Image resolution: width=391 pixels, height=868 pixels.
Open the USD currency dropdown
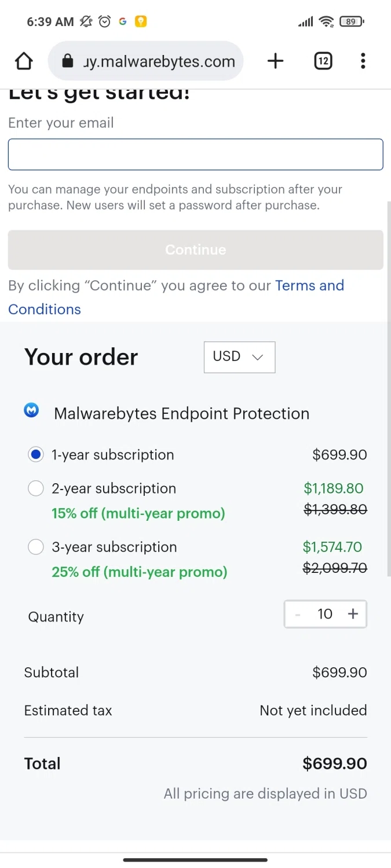click(x=239, y=357)
